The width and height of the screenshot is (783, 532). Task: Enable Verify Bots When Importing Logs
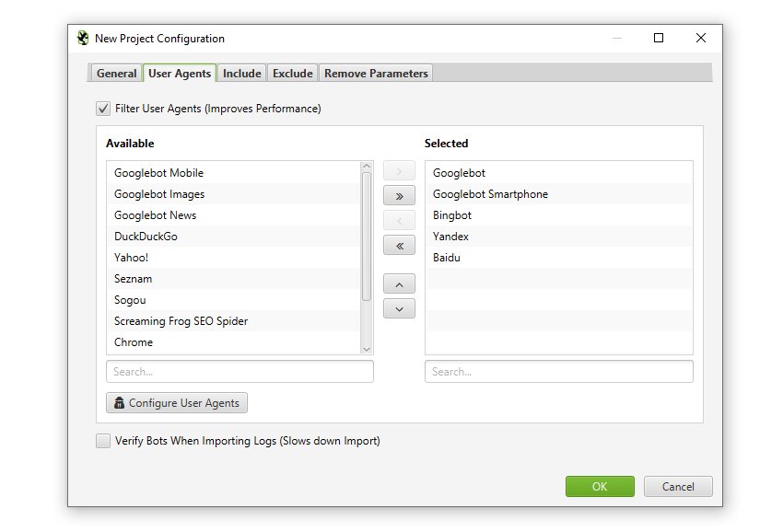pos(103,441)
